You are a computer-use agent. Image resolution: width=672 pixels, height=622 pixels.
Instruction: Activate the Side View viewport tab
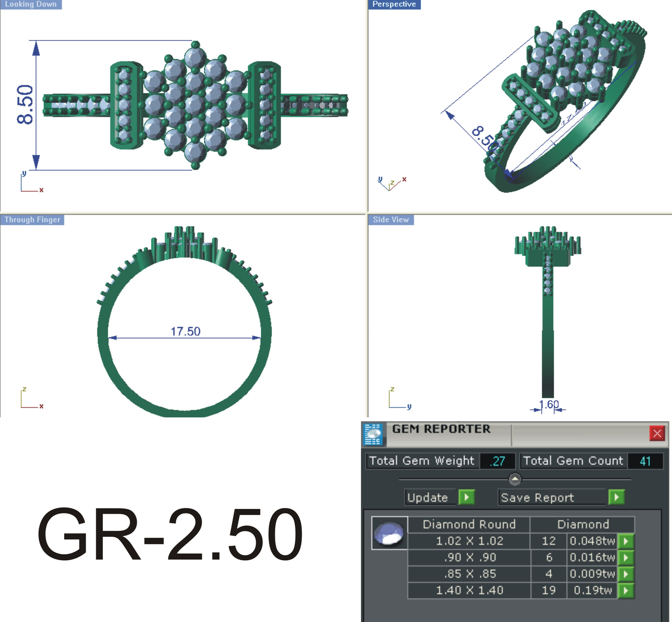pos(390,219)
